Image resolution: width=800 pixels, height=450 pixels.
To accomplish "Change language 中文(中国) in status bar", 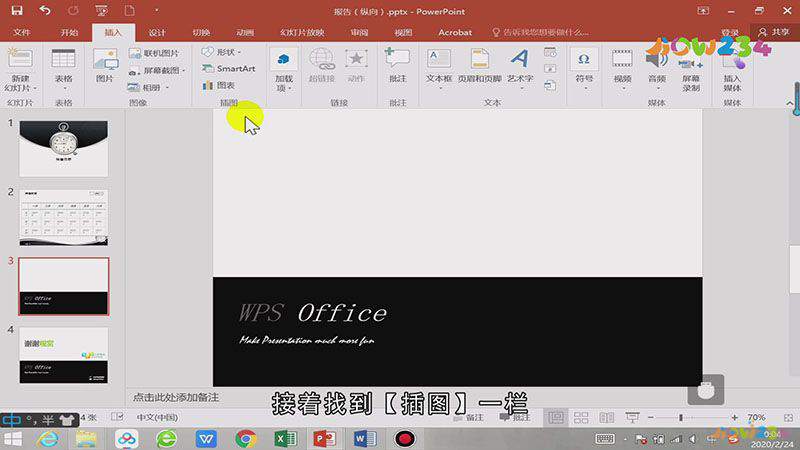I will click(157, 417).
